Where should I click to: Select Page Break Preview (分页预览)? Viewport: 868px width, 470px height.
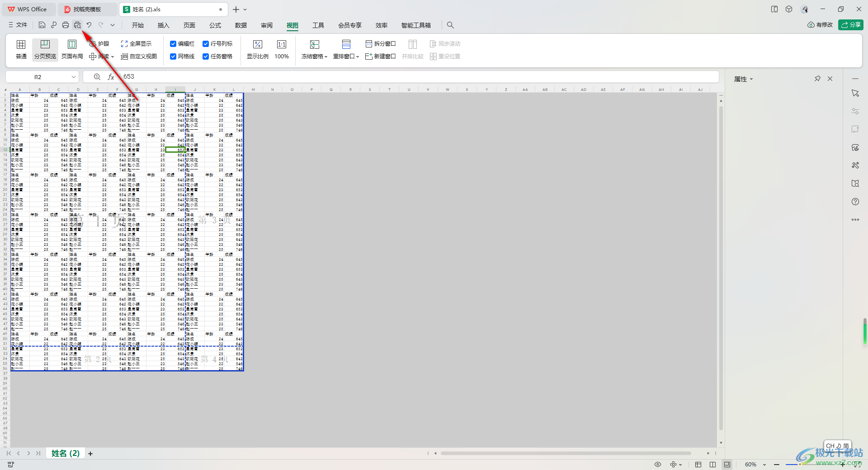click(x=45, y=49)
